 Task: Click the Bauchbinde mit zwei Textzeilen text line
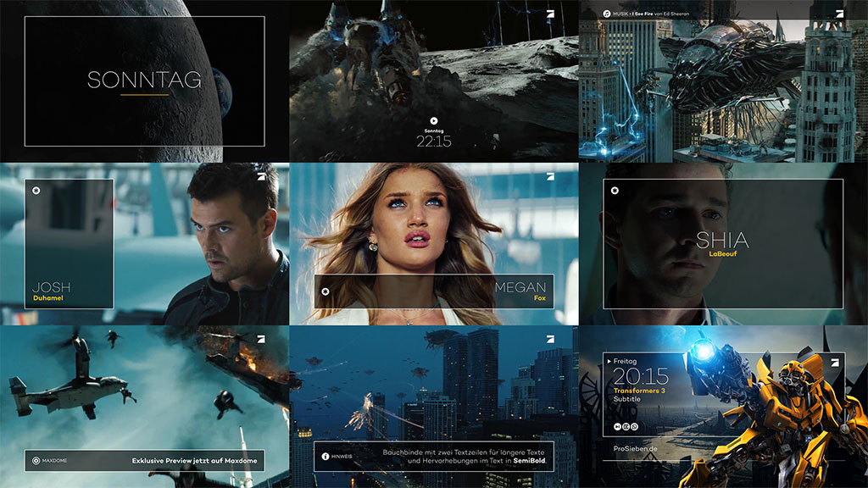tap(464, 452)
